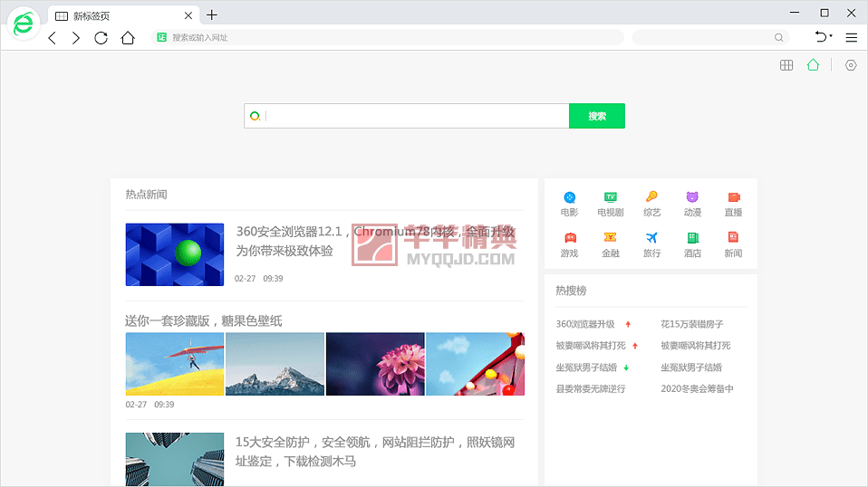The width and height of the screenshot is (868, 487).
Task: Open left-column 坐冤狱男子结婚 with green arrow
Action: click(586, 367)
